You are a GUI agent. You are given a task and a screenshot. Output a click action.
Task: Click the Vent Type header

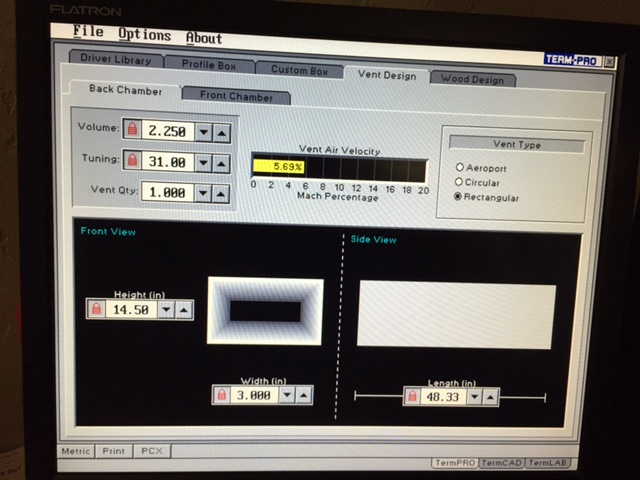tap(517, 144)
